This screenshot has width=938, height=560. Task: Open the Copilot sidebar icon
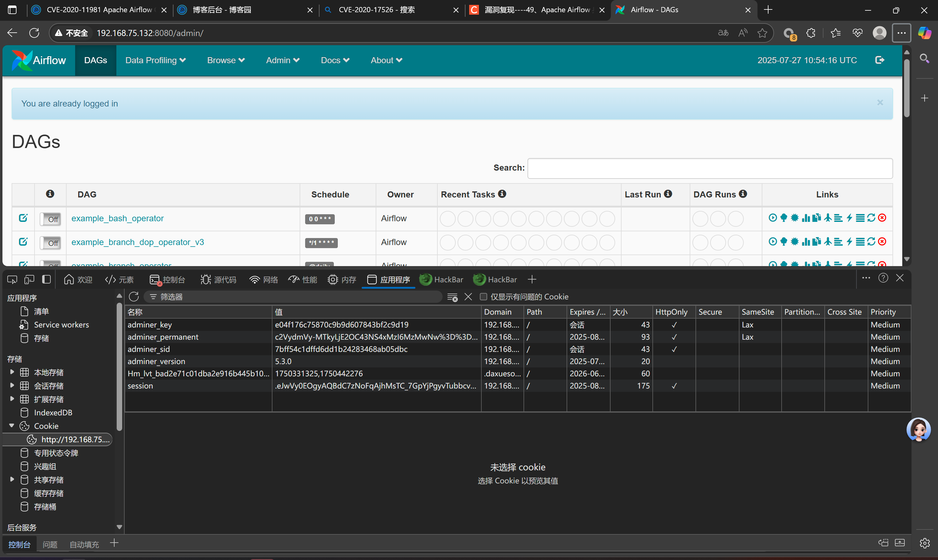pos(924,33)
